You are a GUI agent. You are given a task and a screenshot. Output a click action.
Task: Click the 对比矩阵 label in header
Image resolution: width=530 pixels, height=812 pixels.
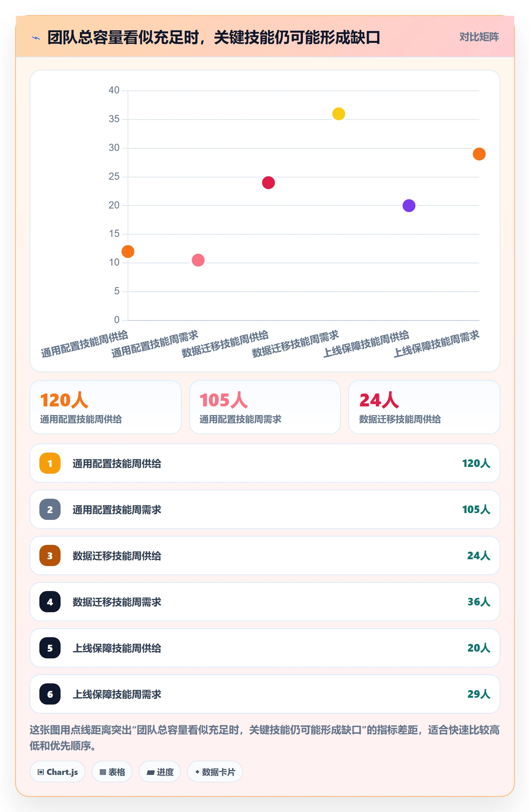pos(479,37)
